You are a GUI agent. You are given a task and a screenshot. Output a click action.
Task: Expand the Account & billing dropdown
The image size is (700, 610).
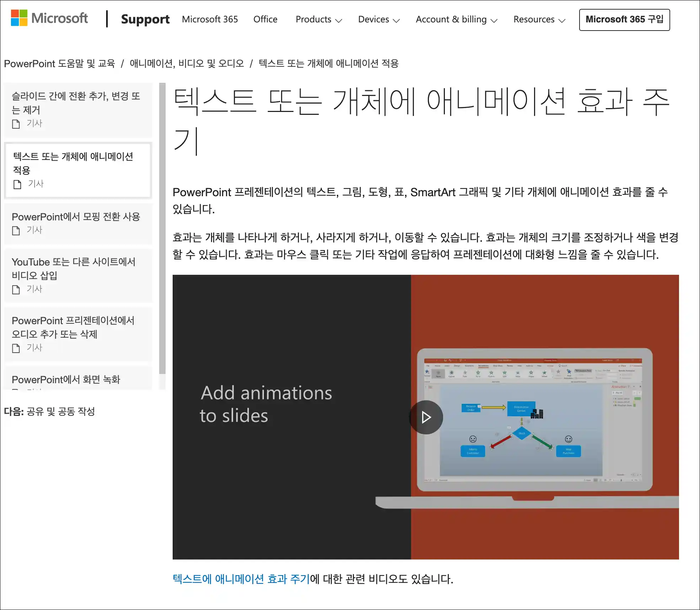click(456, 20)
